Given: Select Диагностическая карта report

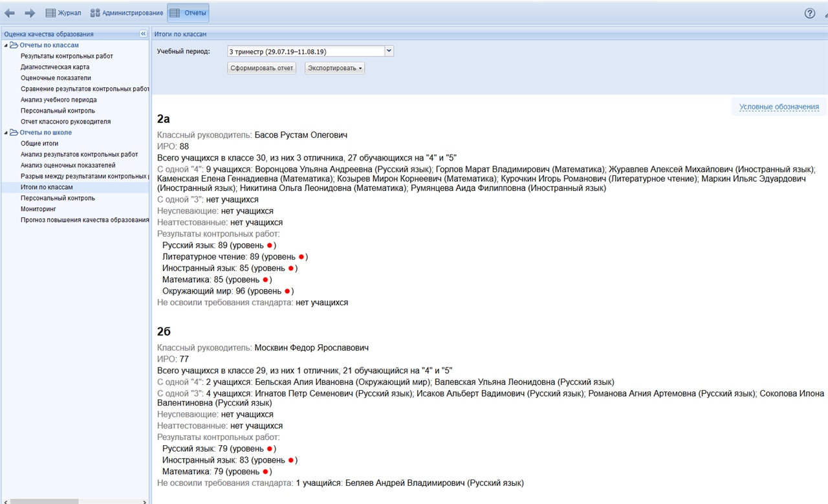Looking at the screenshot, I should [x=55, y=67].
